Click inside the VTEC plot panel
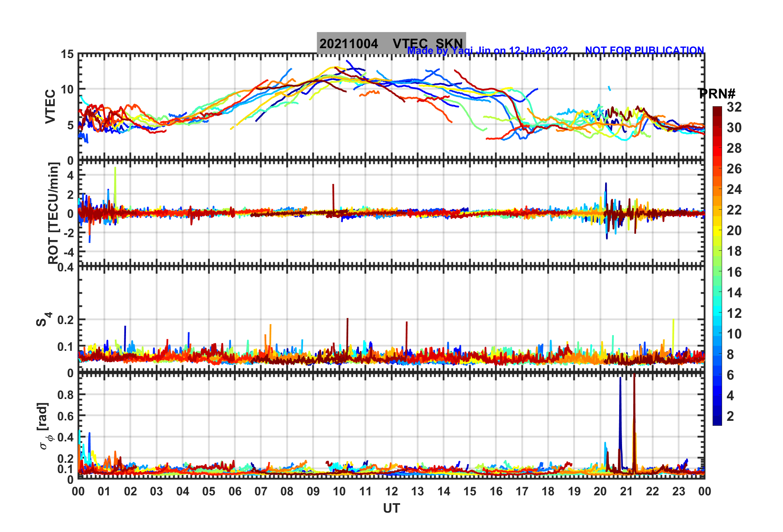This screenshot has height=532, width=783. (x=391, y=107)
